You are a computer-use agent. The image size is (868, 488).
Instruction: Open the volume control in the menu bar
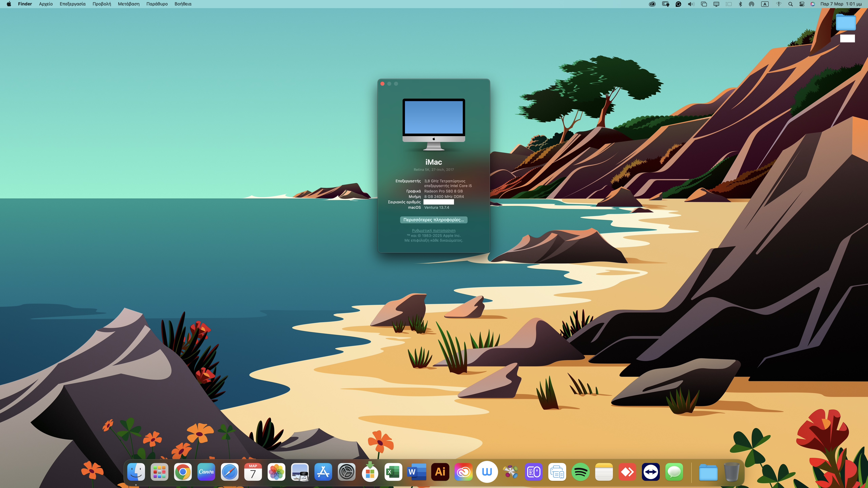(x=691, y=4)
